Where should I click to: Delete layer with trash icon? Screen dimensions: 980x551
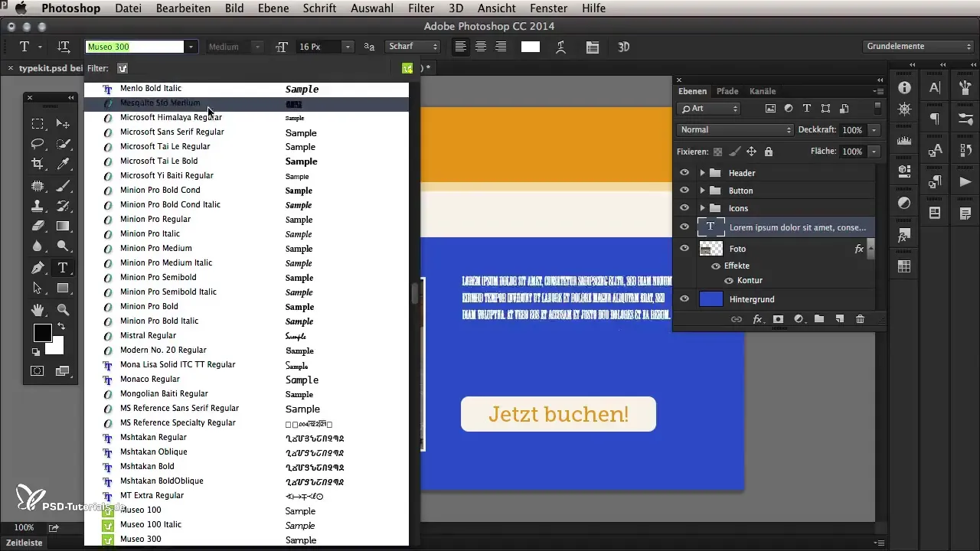[x=860, y=319]
